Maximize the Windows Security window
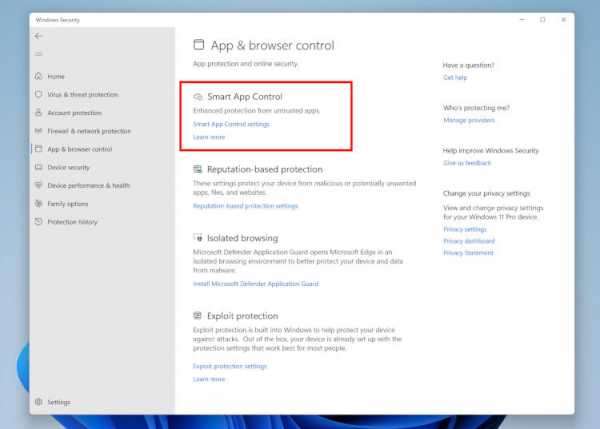The image size is (600, 429). click(543, 20)
